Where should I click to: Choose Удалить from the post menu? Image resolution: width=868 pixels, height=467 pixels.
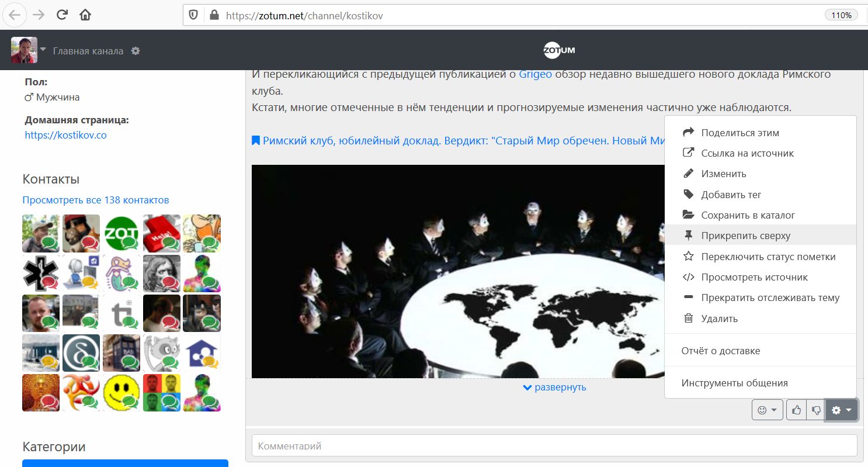tap(719, 319)
